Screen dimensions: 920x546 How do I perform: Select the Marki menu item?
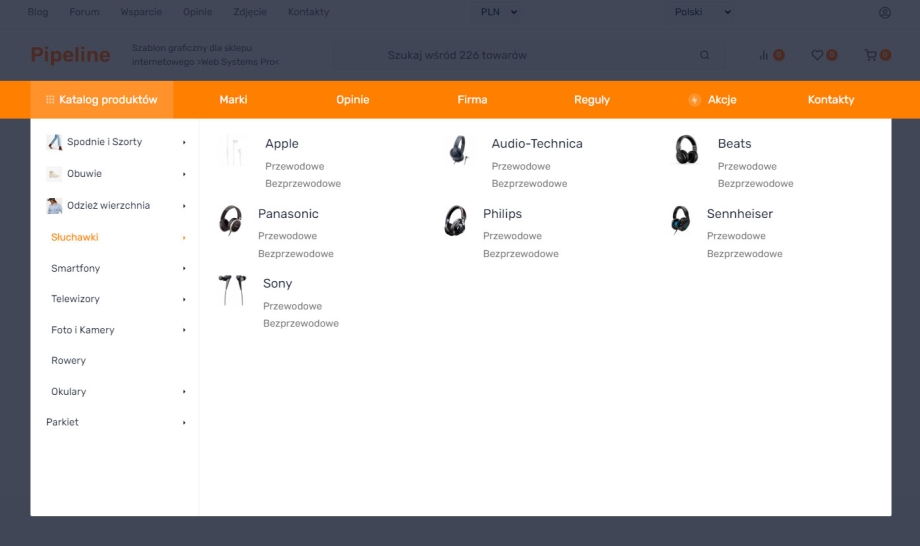click(x=233, y=100)
